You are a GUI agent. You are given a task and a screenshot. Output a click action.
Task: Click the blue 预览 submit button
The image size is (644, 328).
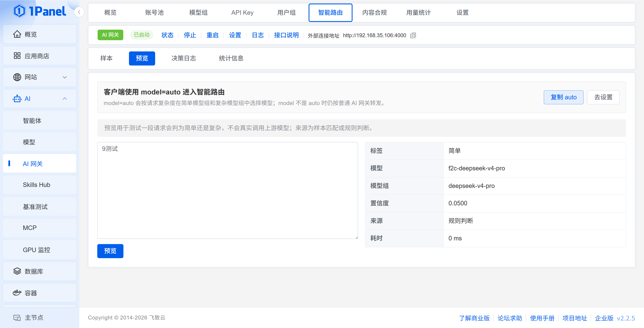(x=110, y=251)
